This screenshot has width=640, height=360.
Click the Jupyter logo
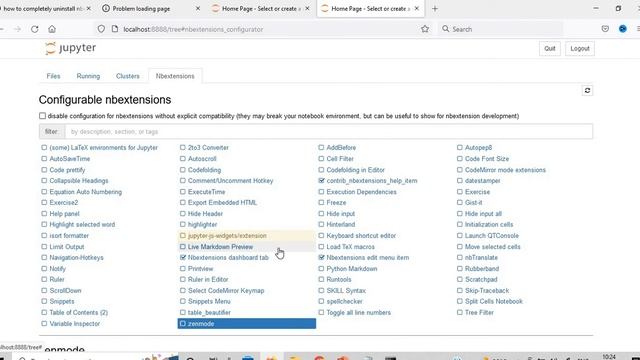[x=71, y=48]
